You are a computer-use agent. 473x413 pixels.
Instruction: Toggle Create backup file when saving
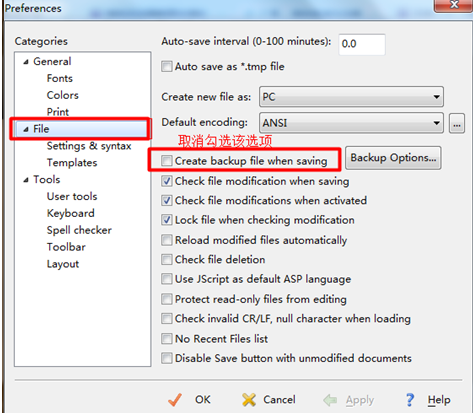point(167,161)
